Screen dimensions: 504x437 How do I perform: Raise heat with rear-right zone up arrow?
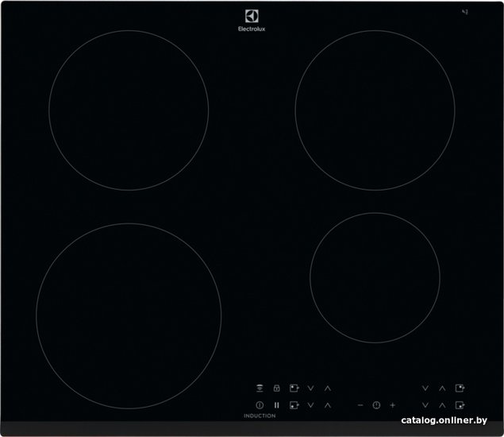click(x=442, y=389)
